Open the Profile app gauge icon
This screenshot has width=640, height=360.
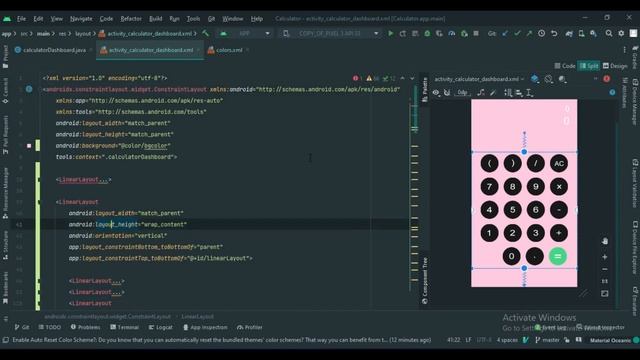pos(452,33)
